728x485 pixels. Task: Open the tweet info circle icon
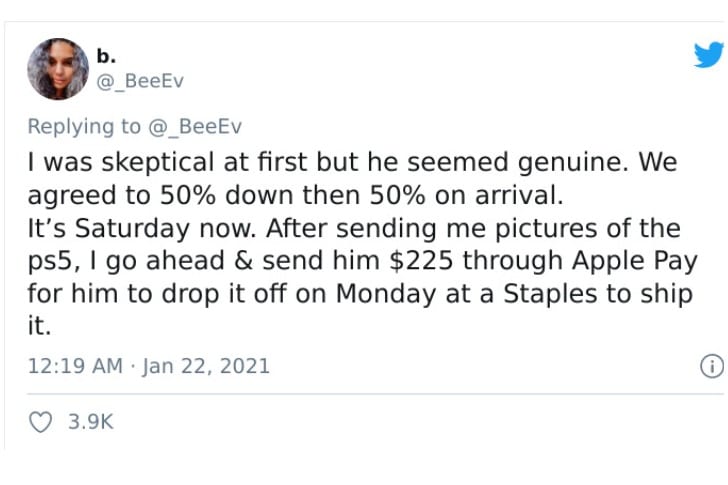coord(712,366)
